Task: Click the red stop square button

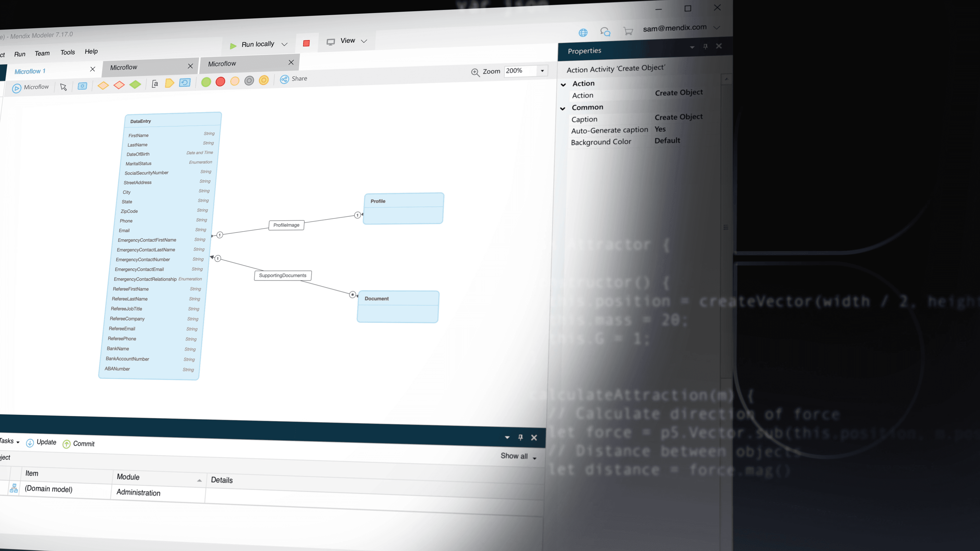Action: (x=306, y=43)
